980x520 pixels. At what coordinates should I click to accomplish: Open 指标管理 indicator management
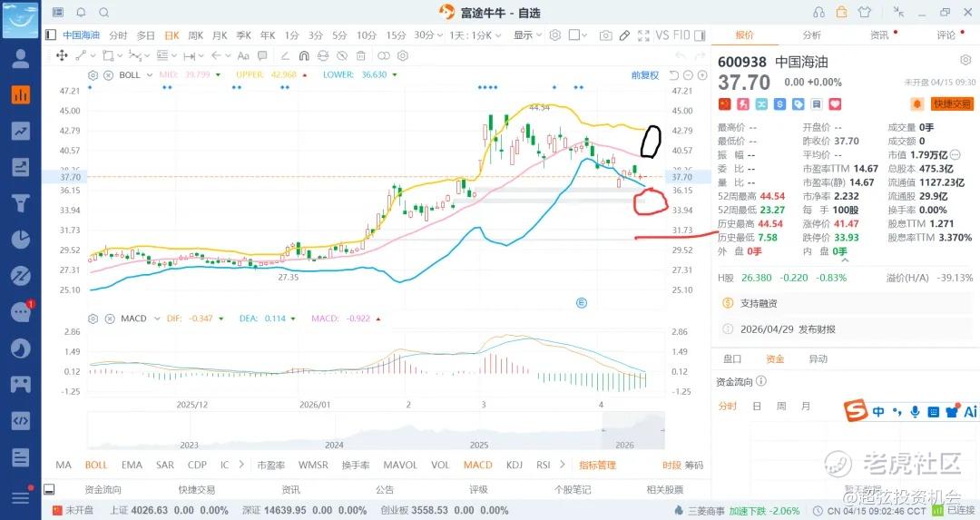pos(597,465)
